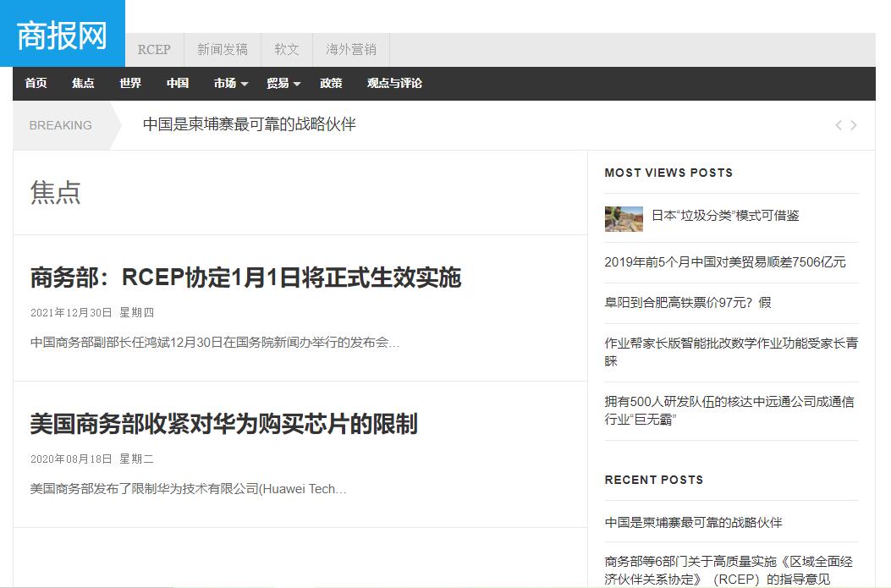The height and width of the screenshot is (588, 891).
Task: Open post 日本"垃圾分类"模式可借鉴
Action: [725, 215]
